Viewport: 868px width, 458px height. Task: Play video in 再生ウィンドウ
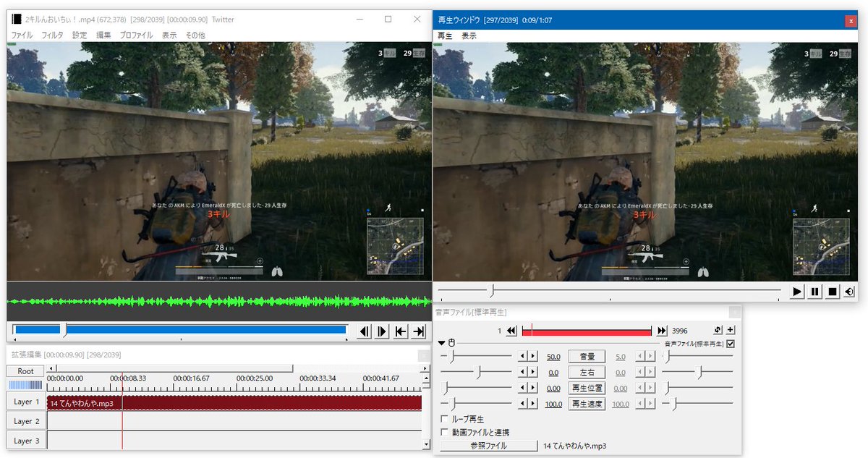coord(796,292)
